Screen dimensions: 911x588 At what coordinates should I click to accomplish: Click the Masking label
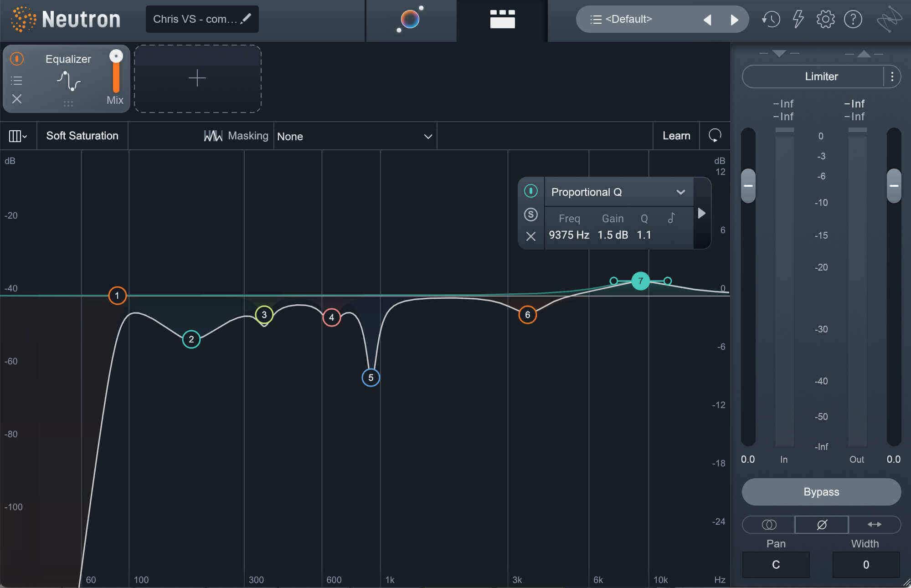point(248,136)
